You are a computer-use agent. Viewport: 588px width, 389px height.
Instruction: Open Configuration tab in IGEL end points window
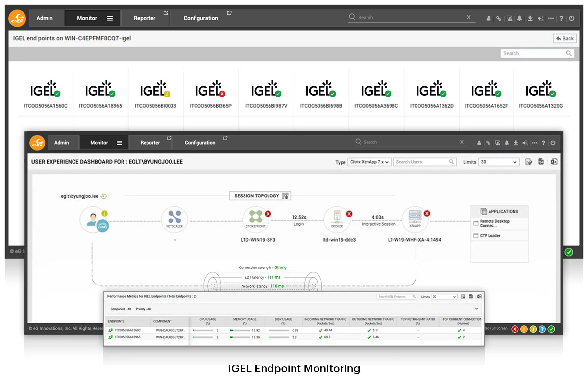coord(201,18)
